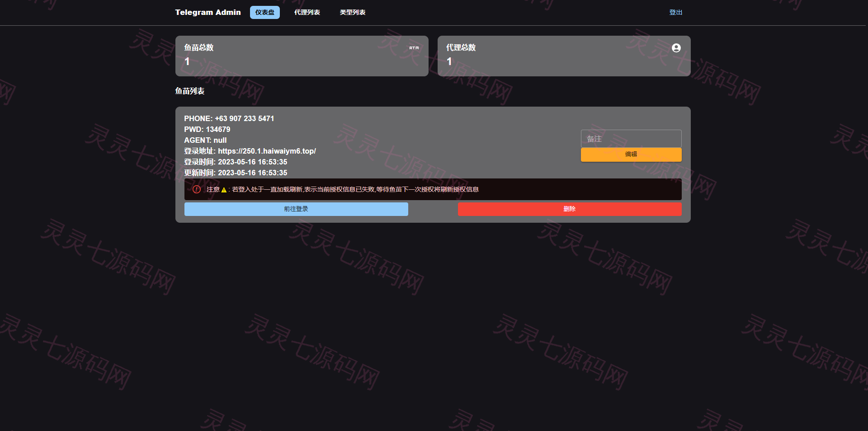Image resolution: width=868 pixels, height=431 pixels.
Task: Click the Telegram Admin title
Action: 208,12
